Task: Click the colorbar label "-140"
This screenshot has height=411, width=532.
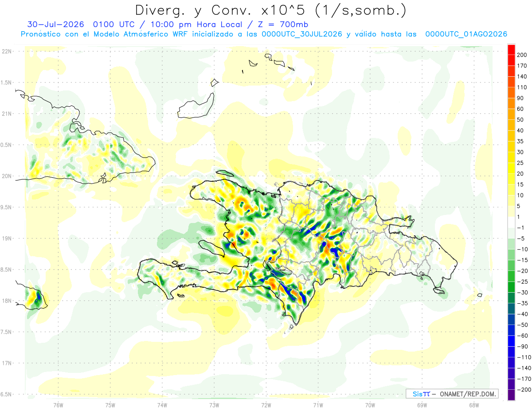Action: [x=524, y=368]
